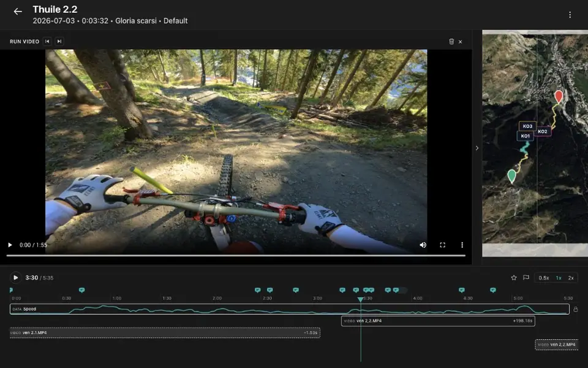
Task: Set playback speed to 0.5x
Action: [544, 278]
